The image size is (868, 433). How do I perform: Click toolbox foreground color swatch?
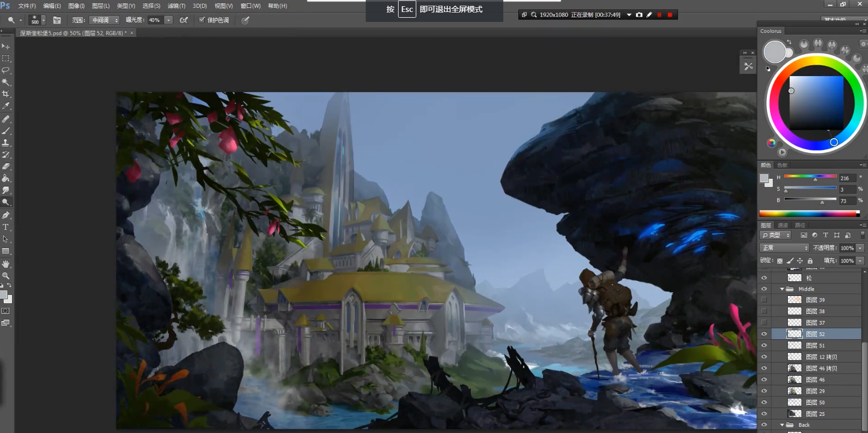[x=4, y=295]
